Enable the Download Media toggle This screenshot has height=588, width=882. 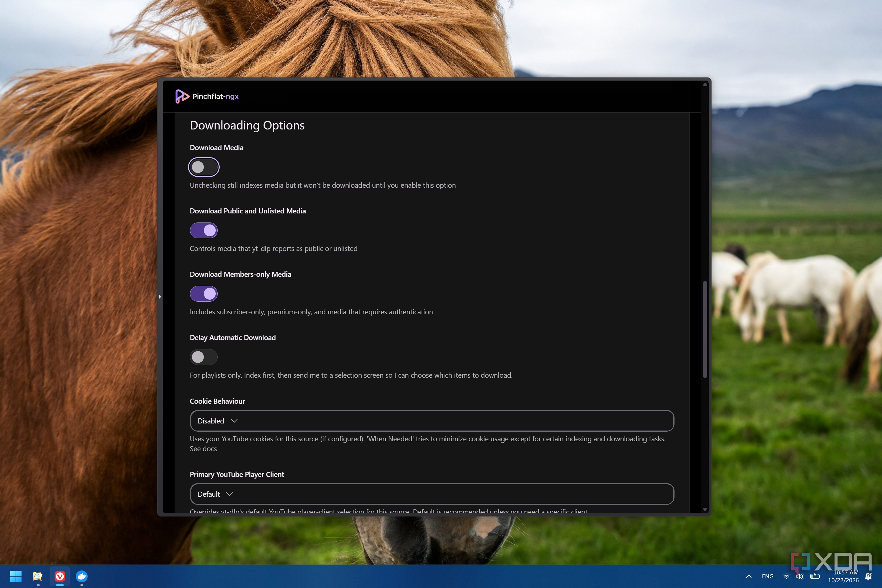(x=204, y=167)
